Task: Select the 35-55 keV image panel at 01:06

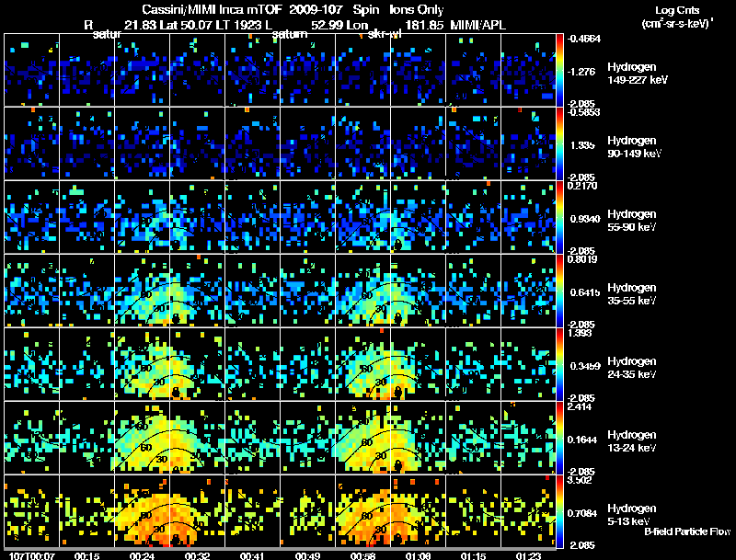Action: click(418, 291)
